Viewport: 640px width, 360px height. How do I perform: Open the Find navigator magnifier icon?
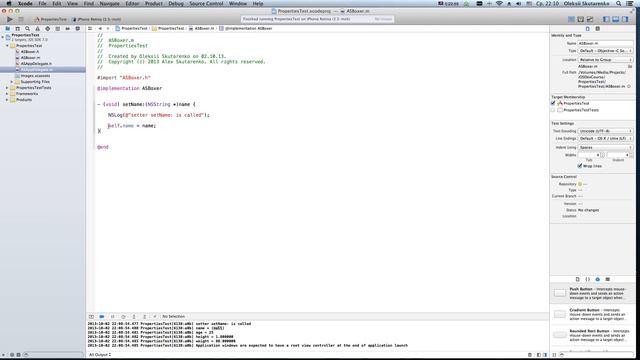click(27, 29)
